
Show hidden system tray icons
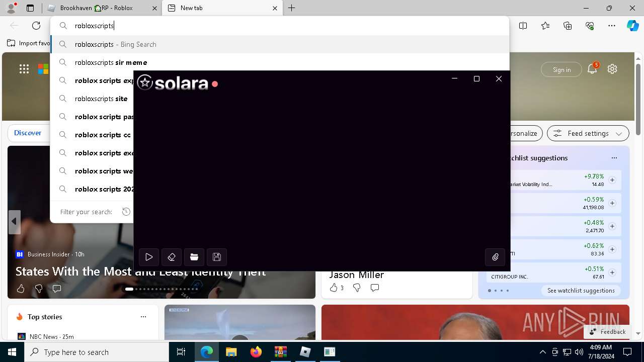[x=542, y=352]
